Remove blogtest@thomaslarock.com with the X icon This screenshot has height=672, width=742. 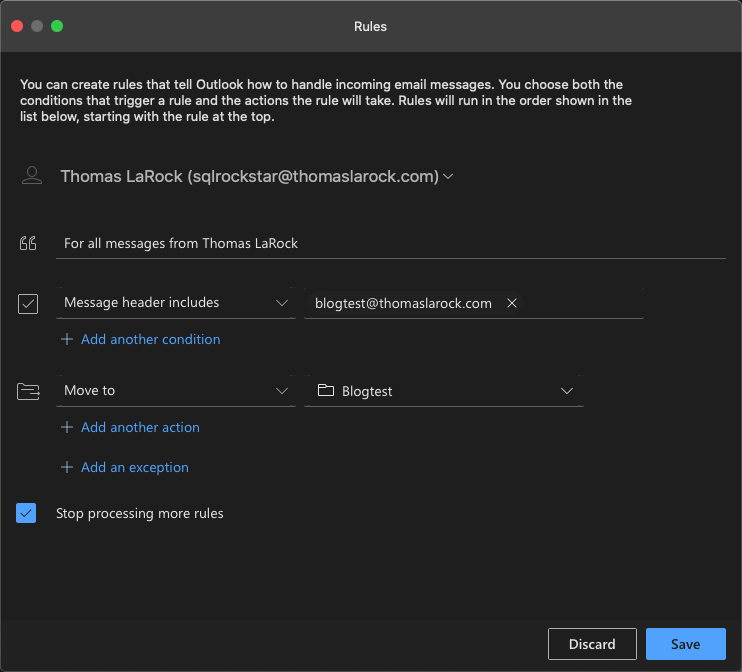click(512, 303)
